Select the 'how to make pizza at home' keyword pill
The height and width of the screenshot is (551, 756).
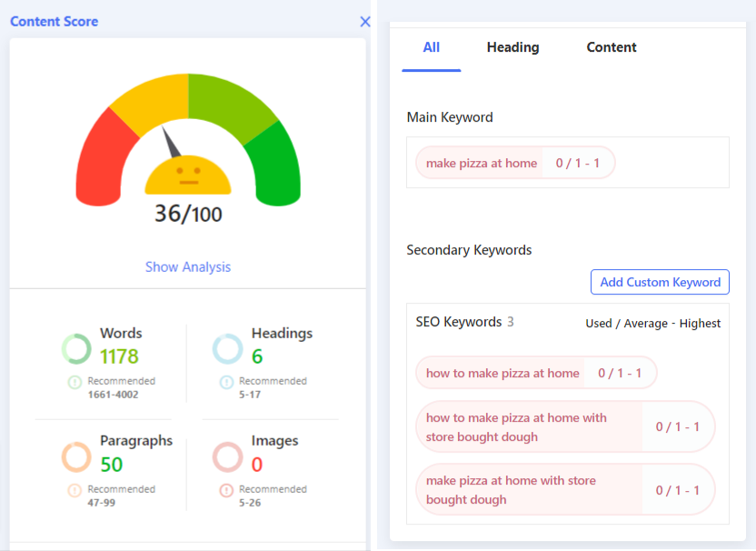pyautogui.click(x=536, y=373)
